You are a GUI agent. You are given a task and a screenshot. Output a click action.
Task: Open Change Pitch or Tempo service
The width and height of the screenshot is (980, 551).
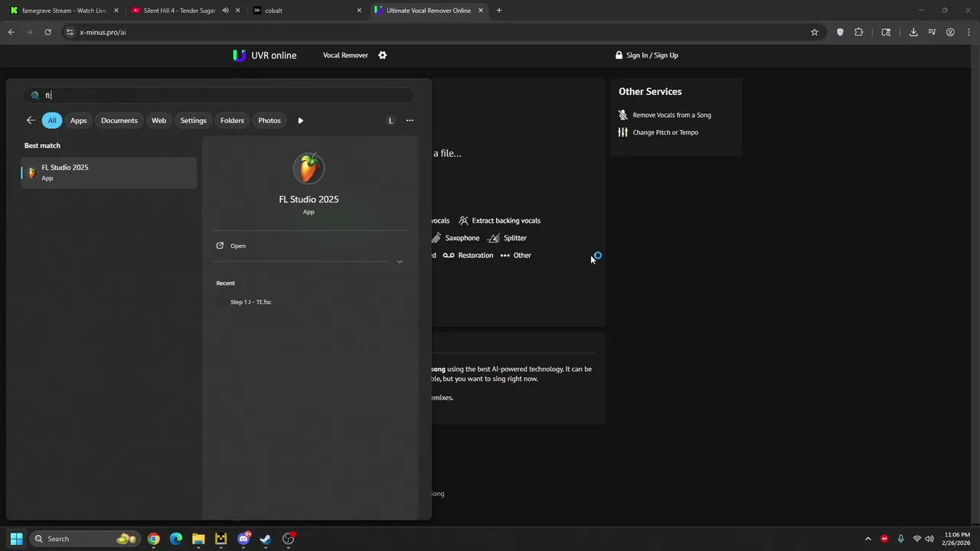coord(658,132)
